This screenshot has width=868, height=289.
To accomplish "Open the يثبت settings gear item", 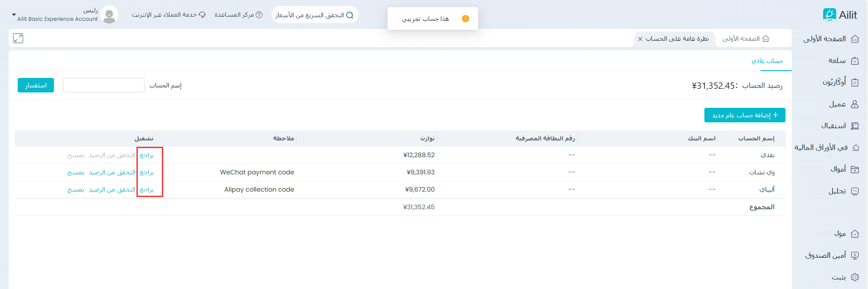I will (855, 277).
